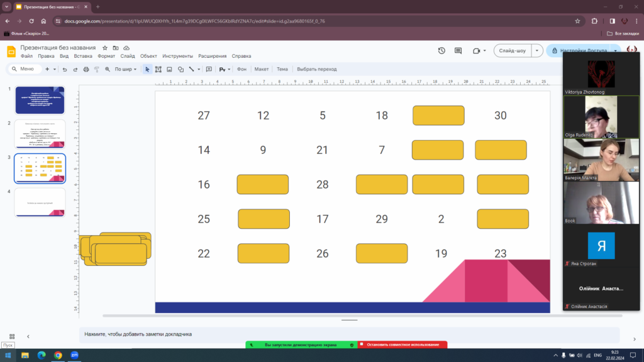The image size is (644, 362).
Task: Collapse the filmstrip panel with the arrow
Action: coord(28,336)
